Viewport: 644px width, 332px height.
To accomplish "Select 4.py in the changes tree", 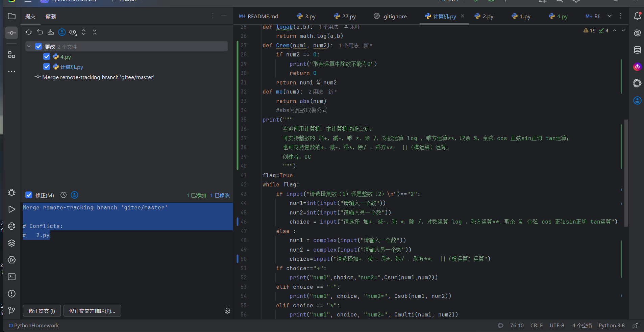I will [x=66, y=57].
